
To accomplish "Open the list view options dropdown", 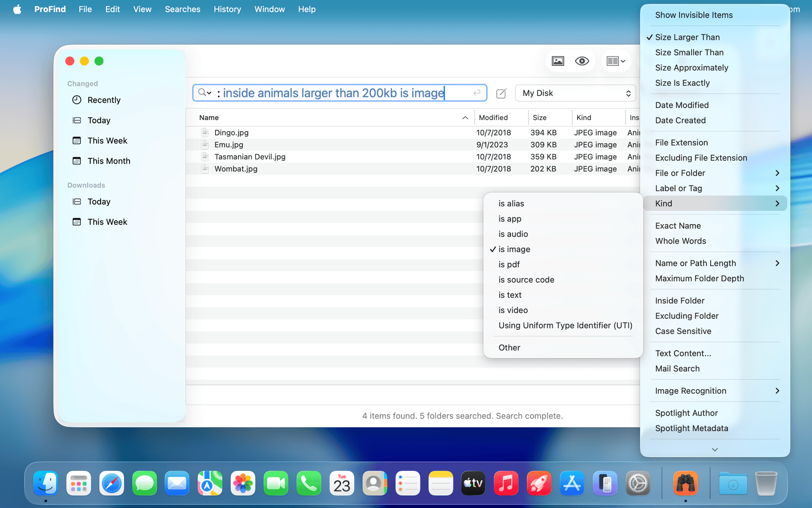I will (x=616, y=61).
